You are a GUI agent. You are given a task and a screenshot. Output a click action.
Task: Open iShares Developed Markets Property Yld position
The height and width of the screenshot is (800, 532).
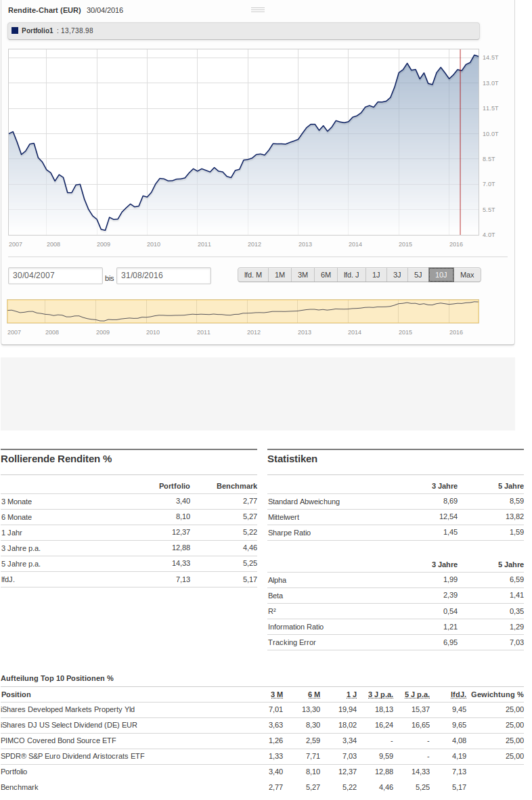(68, 709)
